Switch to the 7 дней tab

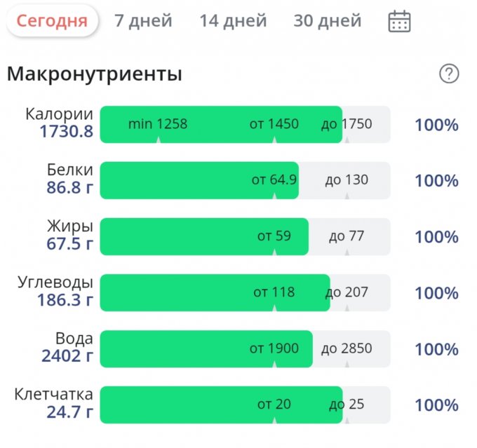143,21
